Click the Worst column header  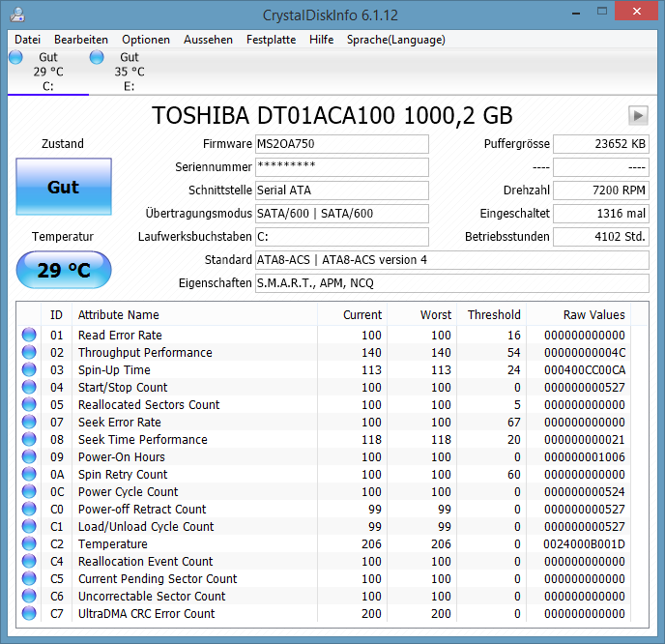[422, 315]
